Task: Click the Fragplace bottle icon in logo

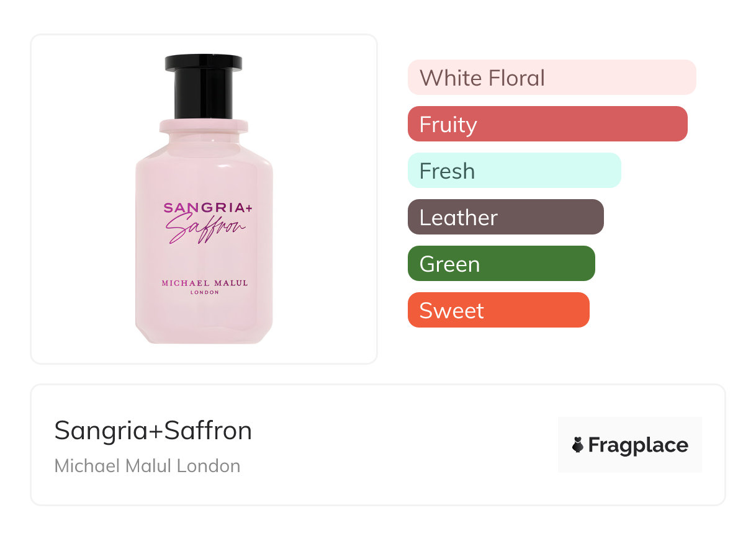Action: coord(578,445)
